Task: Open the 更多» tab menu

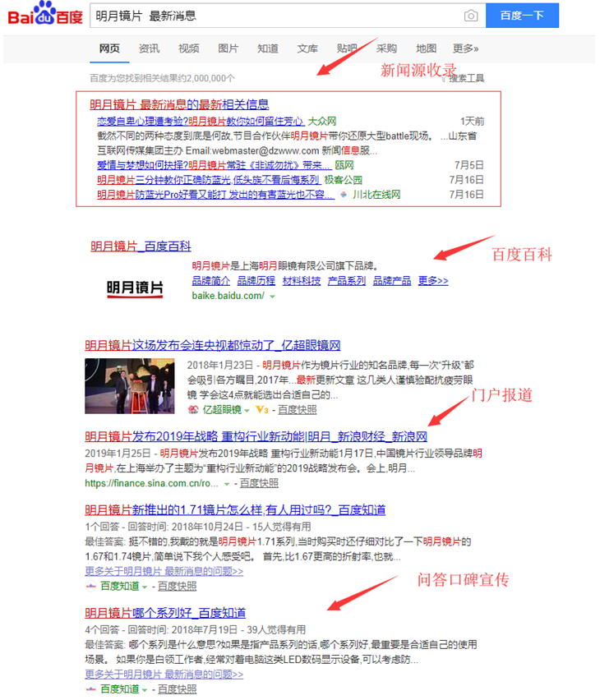Action: [465, 48]
